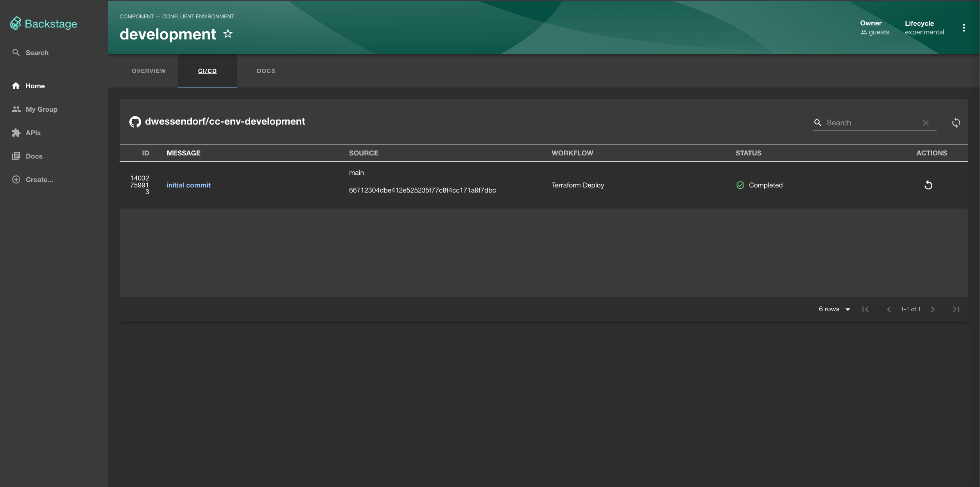This screenshot has height=487, width=980.
Task: Click the commit hash 66712304dbe4...
Action: 422,190
